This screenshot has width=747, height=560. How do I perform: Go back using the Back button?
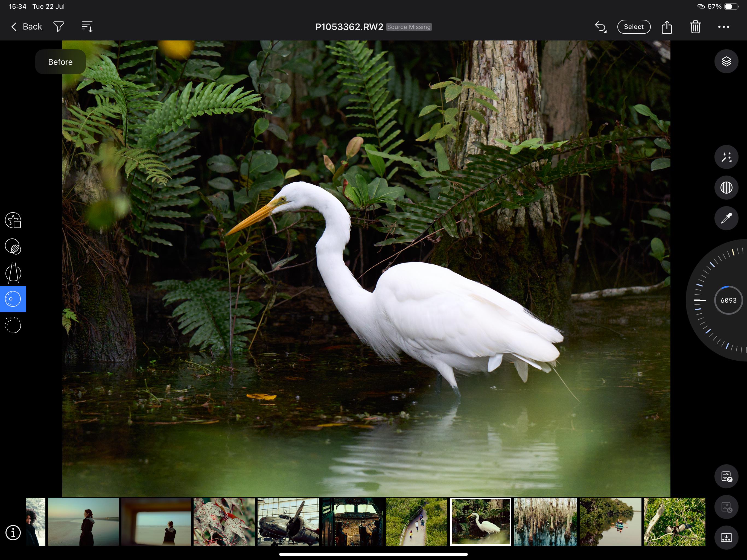tap(27, 27)
